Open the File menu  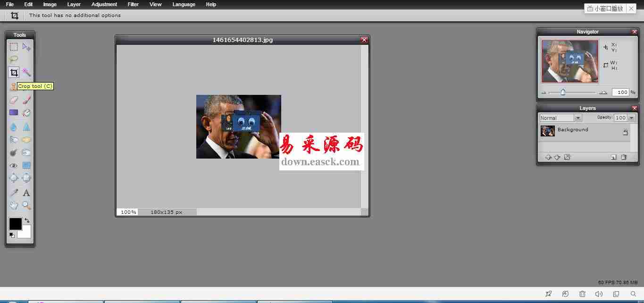pyautogui.click(x=10, y=4)
